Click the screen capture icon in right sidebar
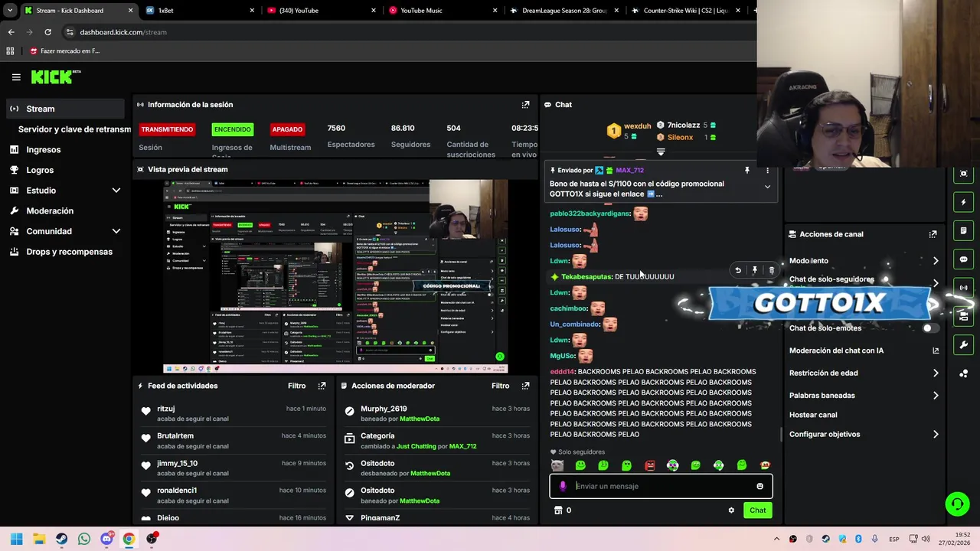This screenshot has height=551, width=980. point(963,174)
